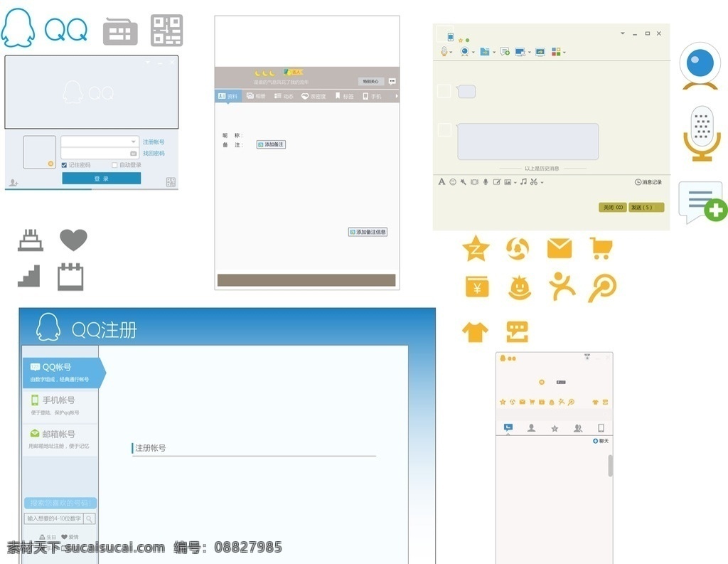728x564 pixels.
Task: Click the microphone voice call icon in chat toolbar
Action: point(444,52)
